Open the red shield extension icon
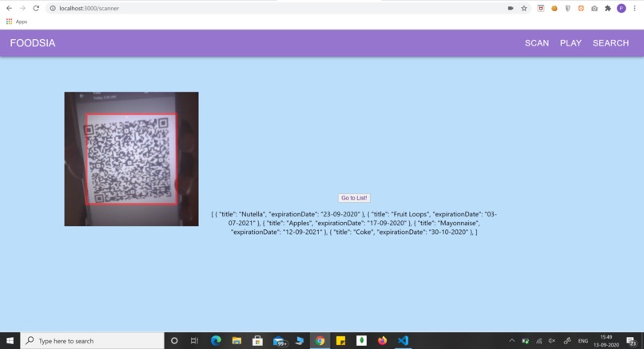Screen dimensions: 644x349 541,8
